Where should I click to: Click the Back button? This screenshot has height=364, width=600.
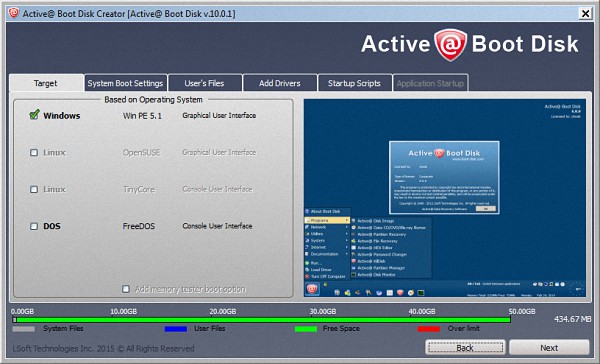465,348
